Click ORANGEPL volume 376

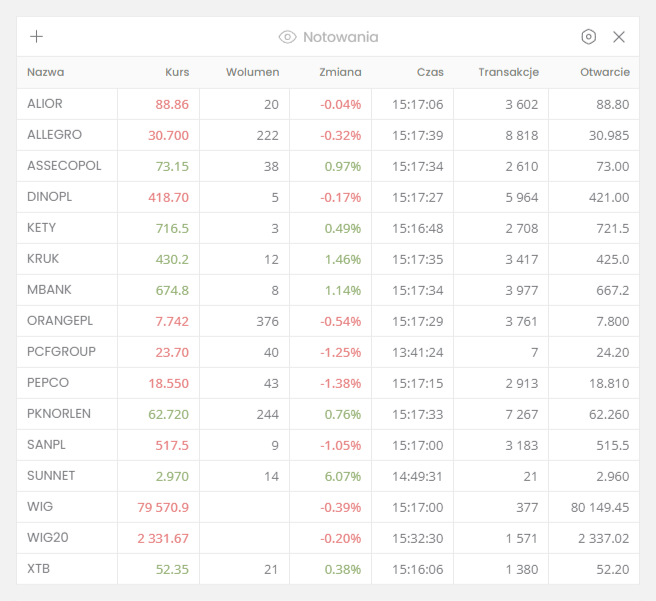tap(268, 321)
